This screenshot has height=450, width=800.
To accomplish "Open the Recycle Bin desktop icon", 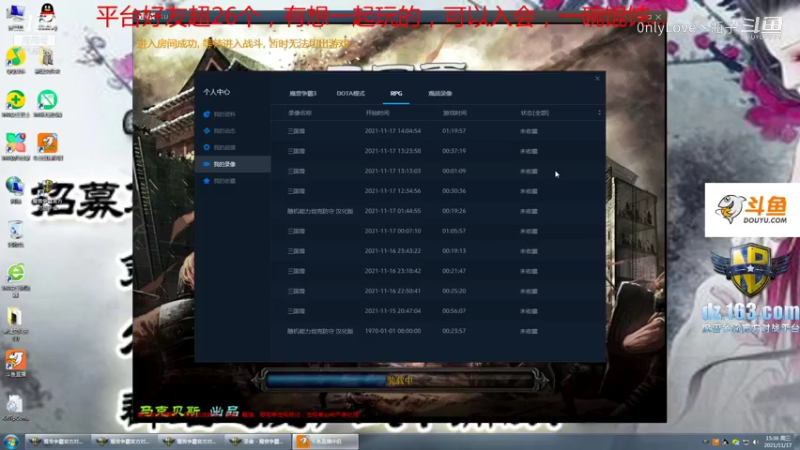I will tap(15, 234).
